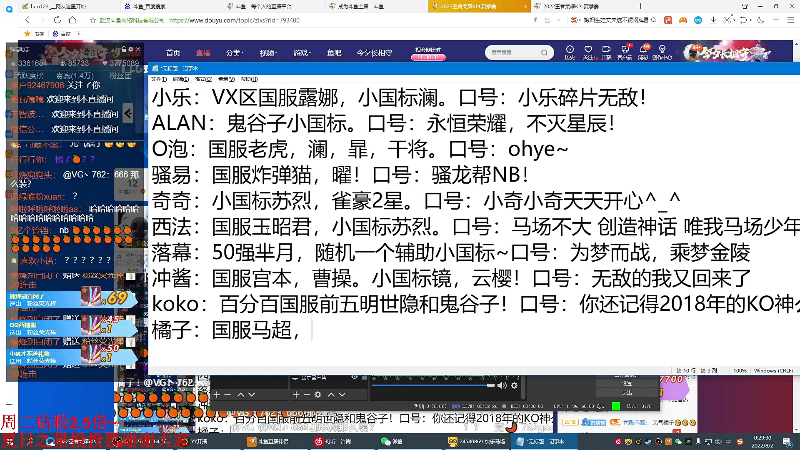Focus the douyu.com address bar
This screenshot has width=800, height=450.
[x=235, y=20]
